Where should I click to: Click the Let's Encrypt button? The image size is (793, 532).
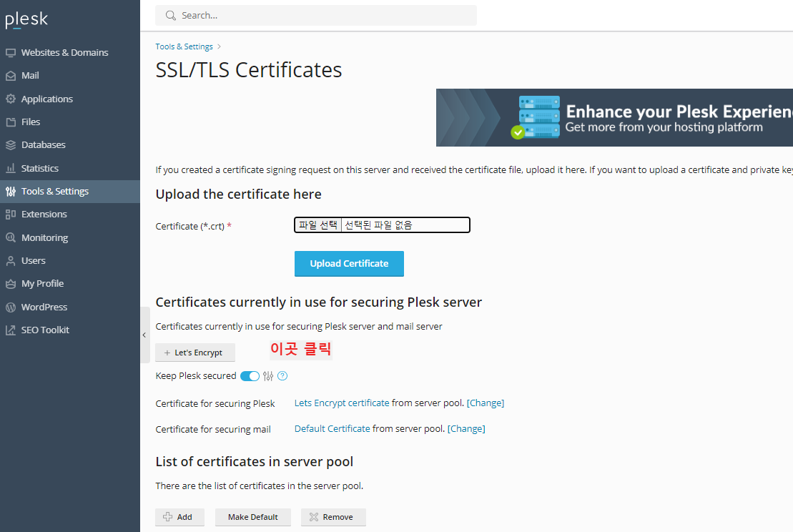click(x=195, y=353)
